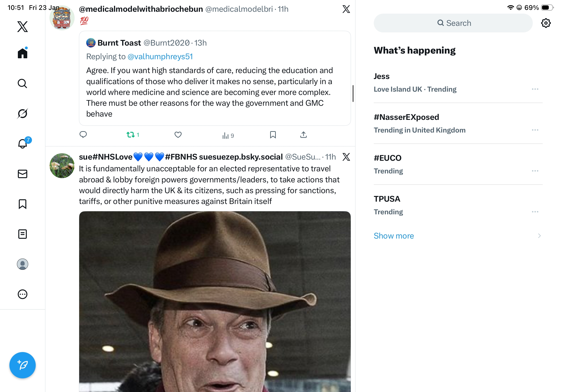Like the medicalmodelwithabriochebun post
This screenshot has width=561, height=392.
coord(178,135)
